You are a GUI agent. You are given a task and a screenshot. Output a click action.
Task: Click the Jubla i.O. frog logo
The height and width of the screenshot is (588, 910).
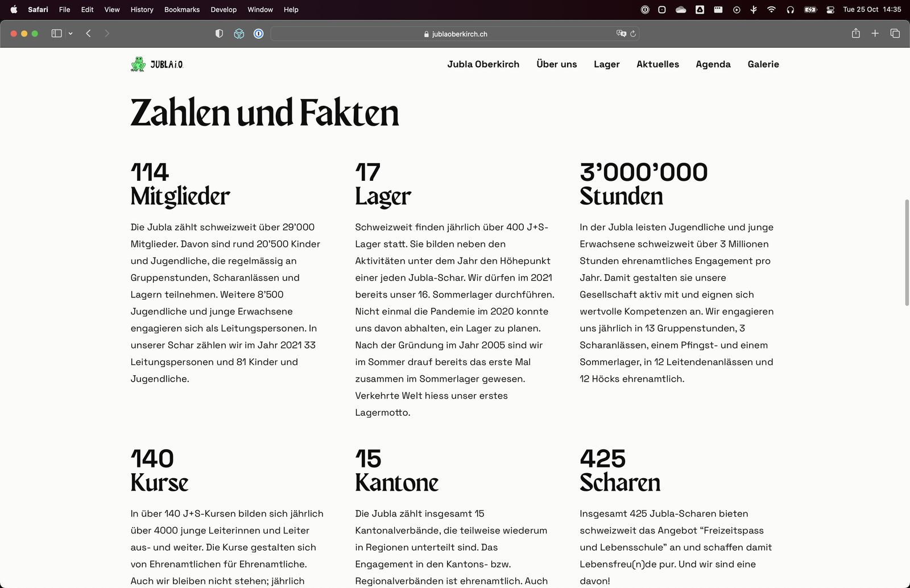(x=157, y=64)
